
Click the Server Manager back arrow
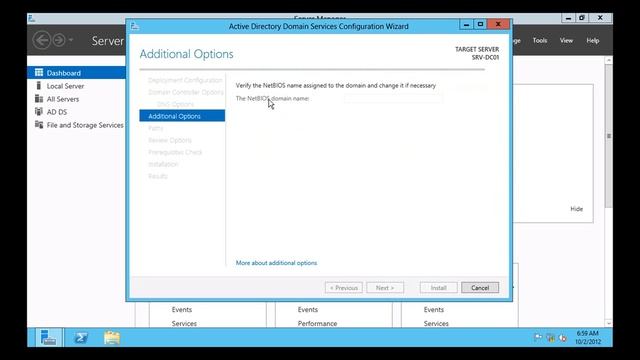[42, 40]
